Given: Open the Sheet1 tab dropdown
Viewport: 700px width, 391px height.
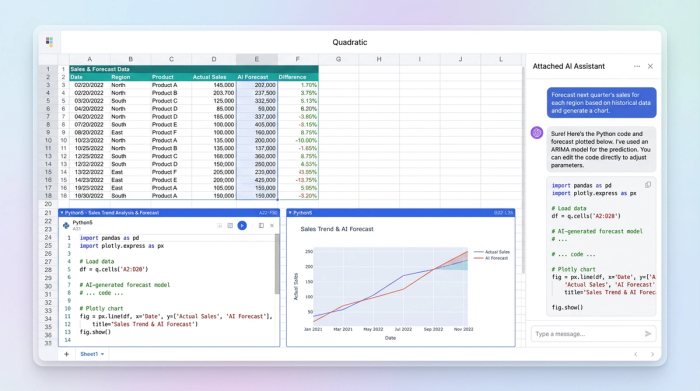Looking at the screenshot, I should tap(102, 354).
